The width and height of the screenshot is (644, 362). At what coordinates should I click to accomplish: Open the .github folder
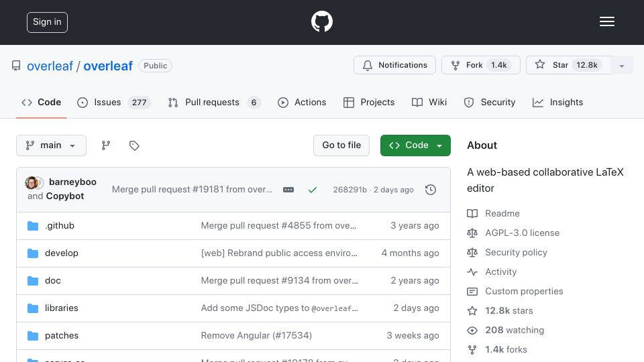click(x=60, y=225)
